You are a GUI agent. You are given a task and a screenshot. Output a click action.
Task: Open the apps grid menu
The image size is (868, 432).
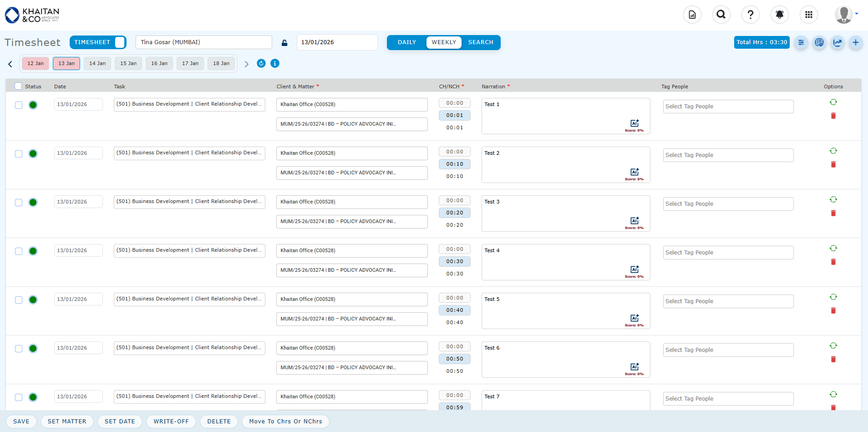(808, 15)
